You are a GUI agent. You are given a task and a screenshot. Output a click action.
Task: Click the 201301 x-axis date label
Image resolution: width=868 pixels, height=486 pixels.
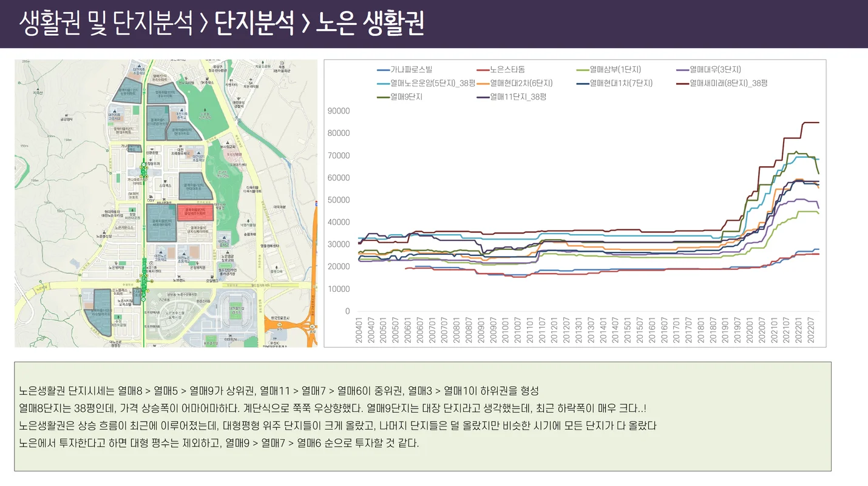(579, 330)
